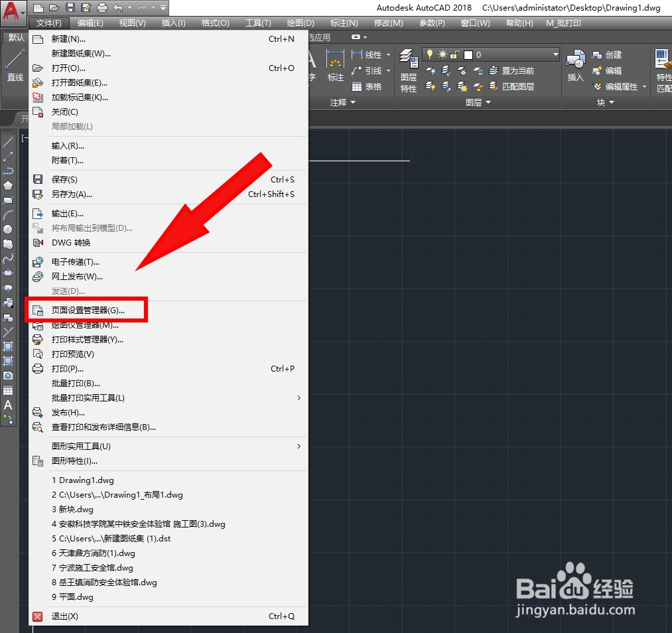Toggle the layer freeze sun icon
The height and width of the screenshot is (633, 672).
click(442, 54)
